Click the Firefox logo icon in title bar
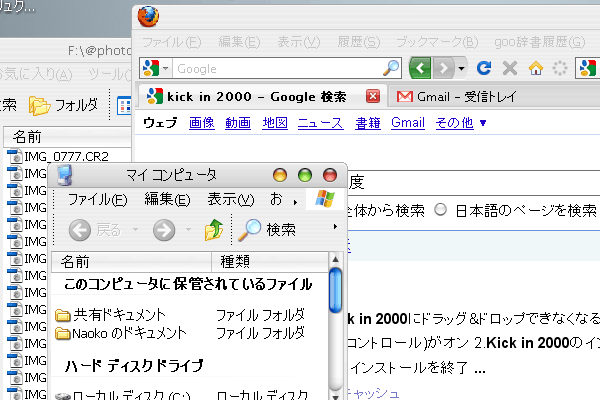The height and width of the screenshot is (400, 600). pos(148,16)
